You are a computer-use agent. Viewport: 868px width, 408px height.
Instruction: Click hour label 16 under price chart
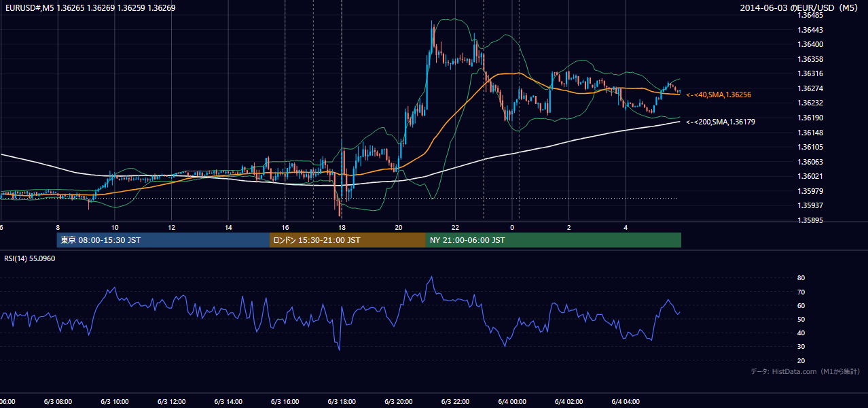pyautogui.click(x=285, y=227)
